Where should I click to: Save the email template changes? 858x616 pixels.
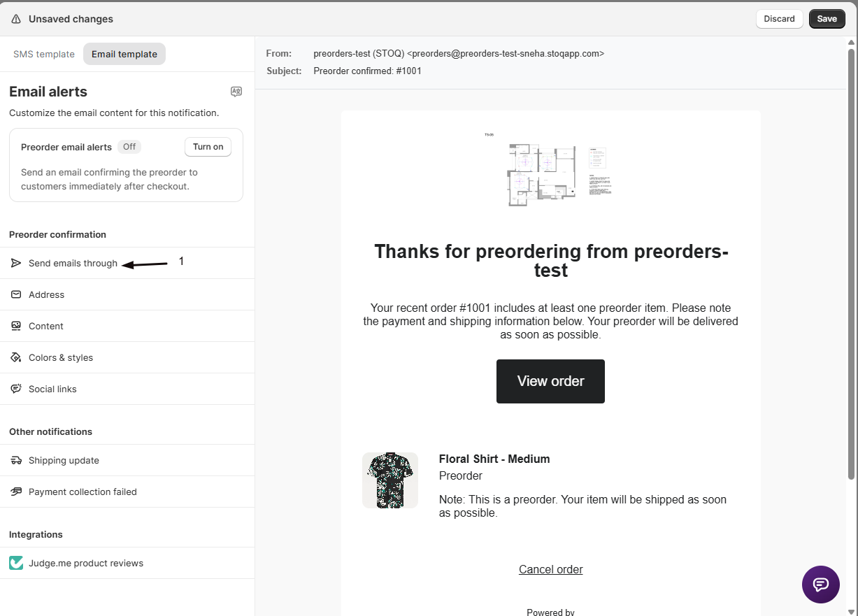(827, 19)
